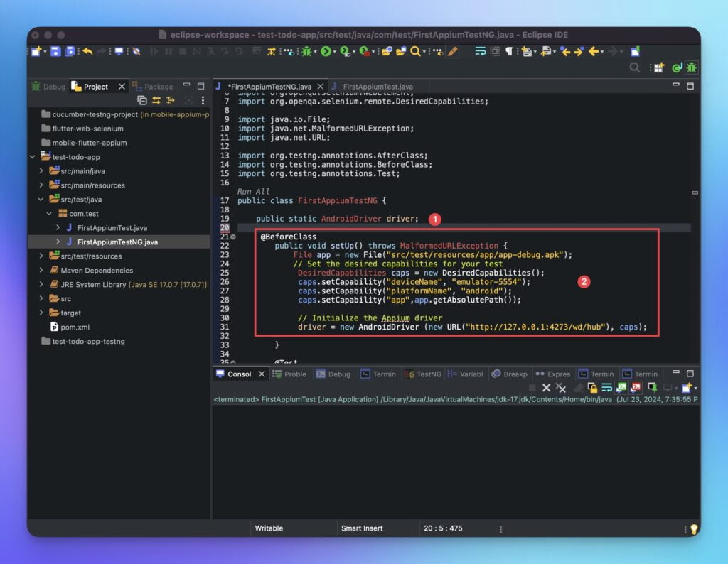Toggle Show Console on standard out change
Viewport: 728px width, 564px height.
click(x=621, y=387)
